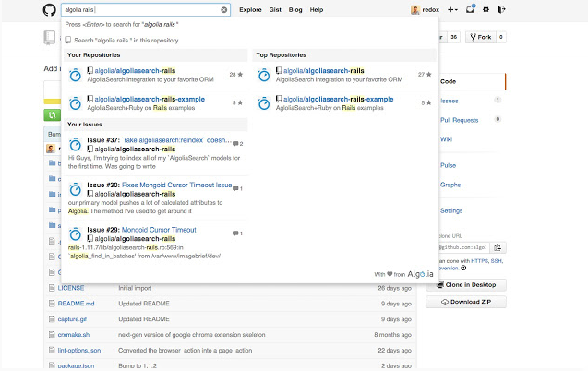
Task: Expand the plus 'create new' dropdown
Action: click(x=452, y=10)
